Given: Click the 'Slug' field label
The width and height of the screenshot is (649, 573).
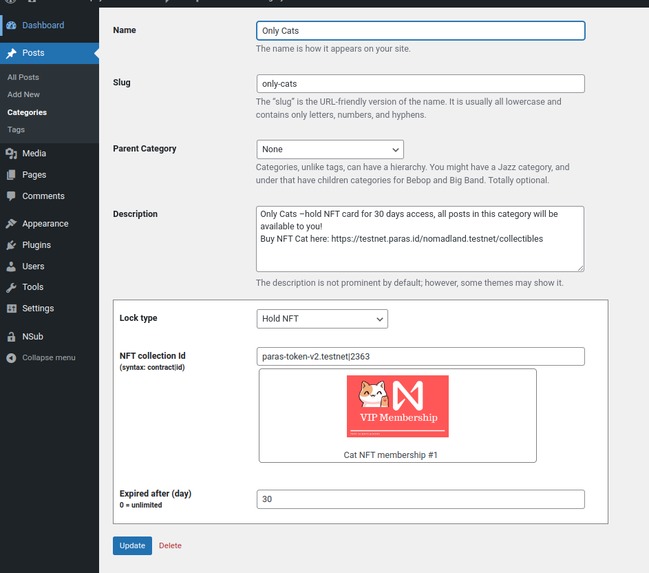Looking at the screenshot, I should (x=122, y=82).
